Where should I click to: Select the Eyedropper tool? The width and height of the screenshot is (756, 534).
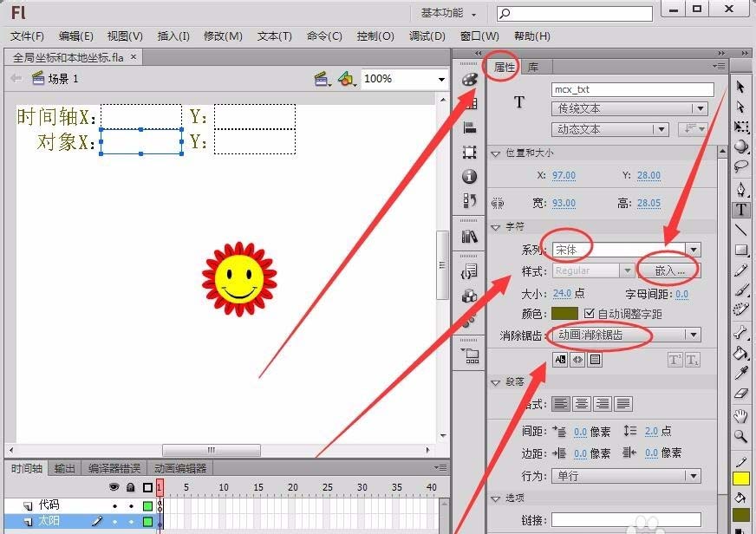click(741, 373)
